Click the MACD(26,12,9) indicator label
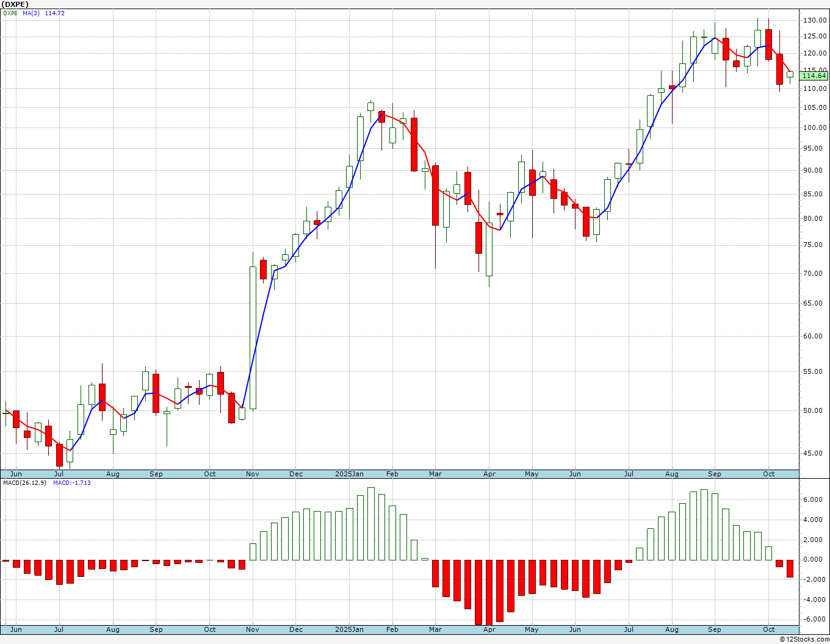This screenshot has height=644, width=830. pos(24,483)
